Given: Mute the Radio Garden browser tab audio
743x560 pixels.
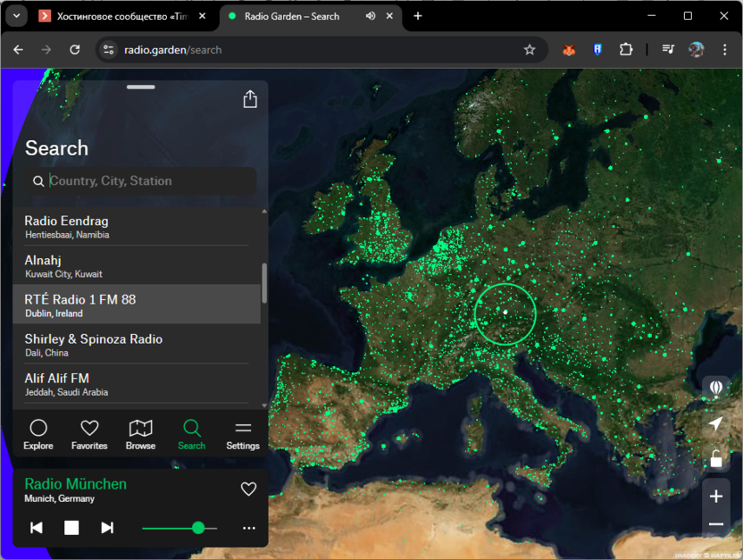Looking at the screenshot, I should click(x=371, y=16).
